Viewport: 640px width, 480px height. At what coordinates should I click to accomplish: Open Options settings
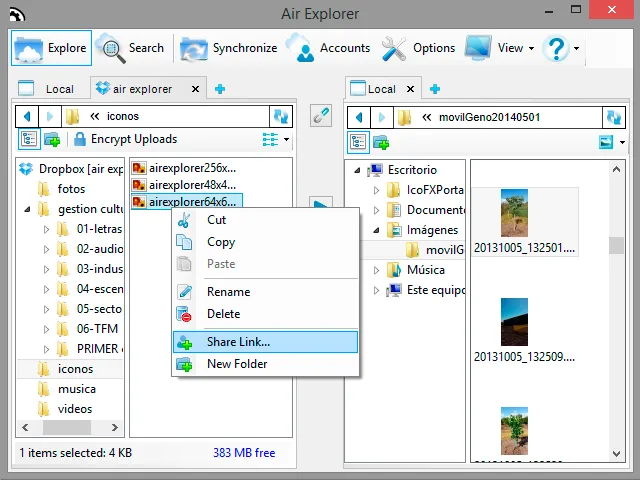(x=418, y=48)
